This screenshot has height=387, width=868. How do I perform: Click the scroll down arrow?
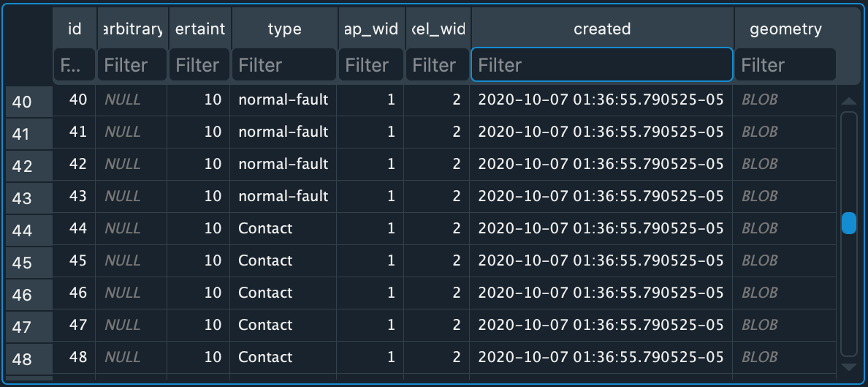848,367
